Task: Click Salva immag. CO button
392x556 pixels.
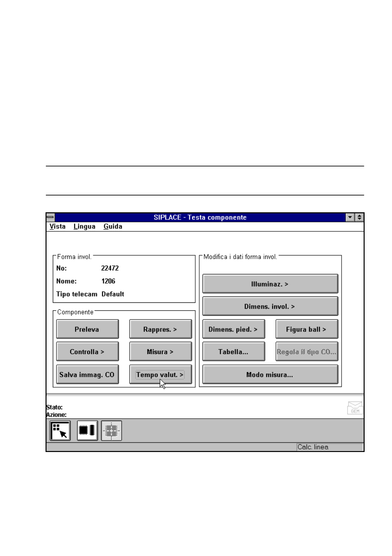Action: pyautogui.click(x=87, y=374)
